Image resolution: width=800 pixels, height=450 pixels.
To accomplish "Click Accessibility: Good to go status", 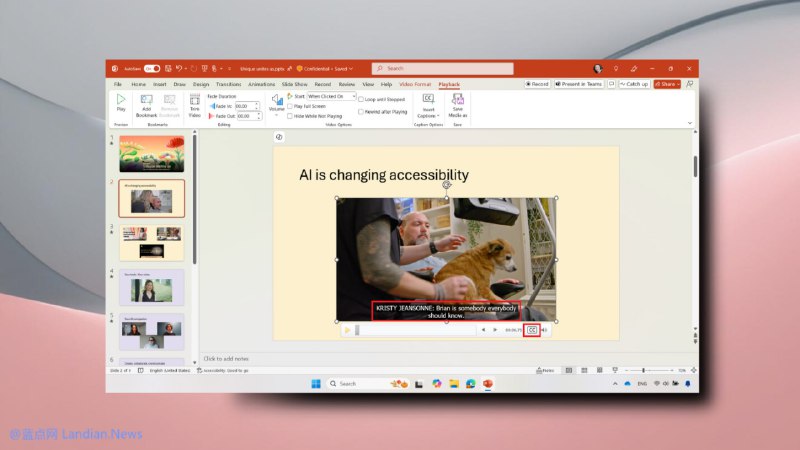I will [x=222, y=370].
